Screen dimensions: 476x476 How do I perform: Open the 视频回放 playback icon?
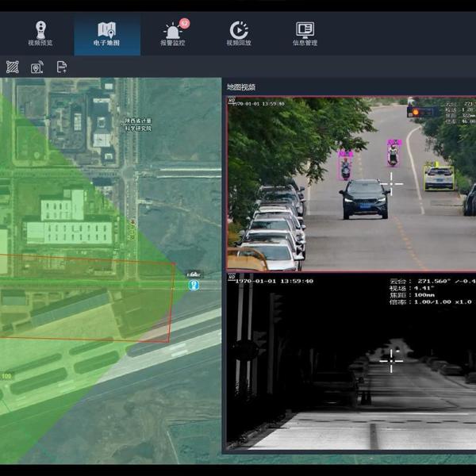point(238,30)
